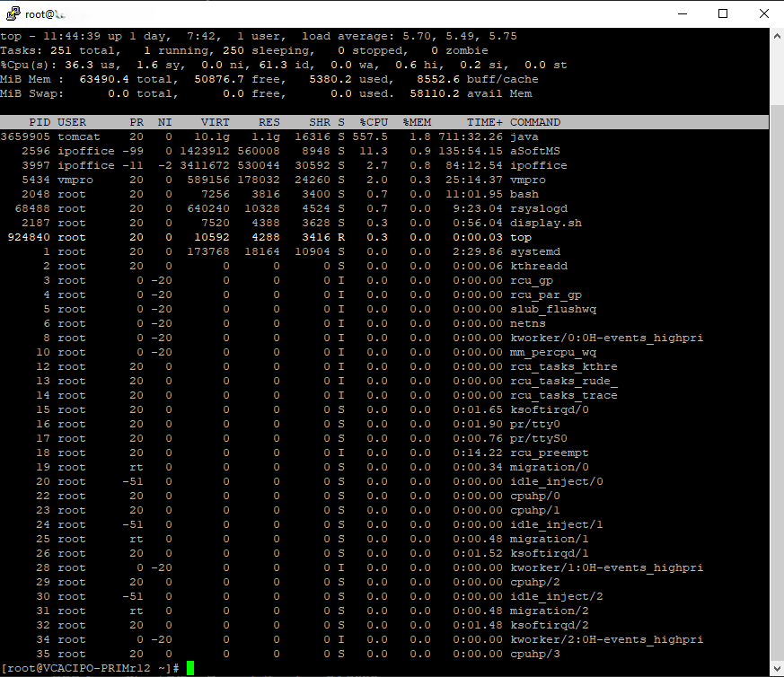Click the rcu_par_gp command
The image size is (784, 677).
(x=546, y=295)
